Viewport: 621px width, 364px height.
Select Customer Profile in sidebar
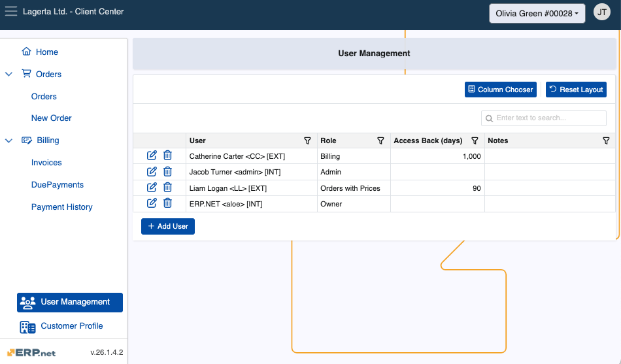pos(71,326)
